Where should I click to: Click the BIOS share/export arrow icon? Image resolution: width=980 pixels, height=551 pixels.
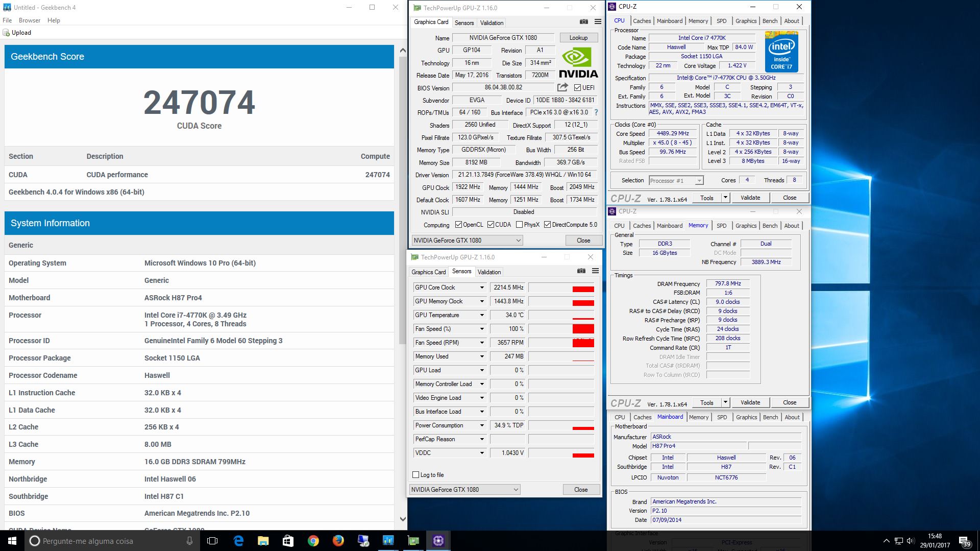click(562, 87)
